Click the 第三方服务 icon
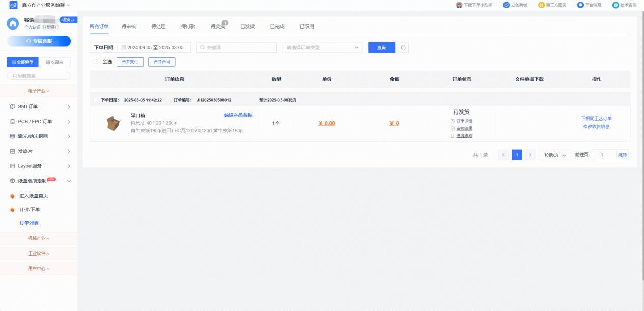Image resolution: width=644 pixels, height=311 pixels. pos(541,5)
